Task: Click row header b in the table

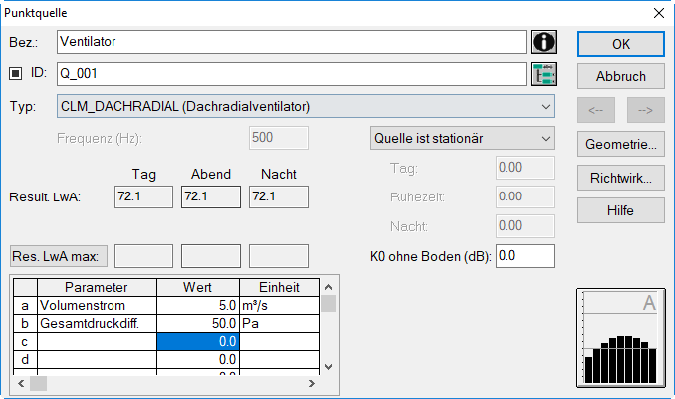Action: [25, 324]
